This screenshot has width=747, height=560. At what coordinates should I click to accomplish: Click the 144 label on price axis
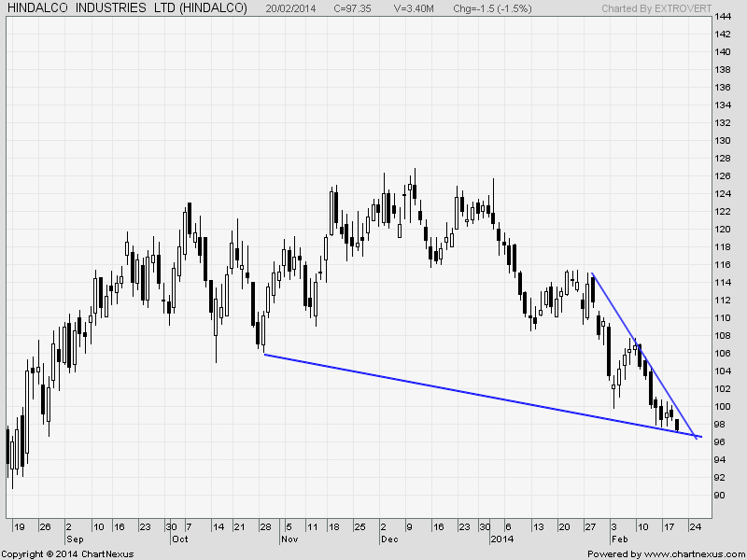click(x=723, y=18)
